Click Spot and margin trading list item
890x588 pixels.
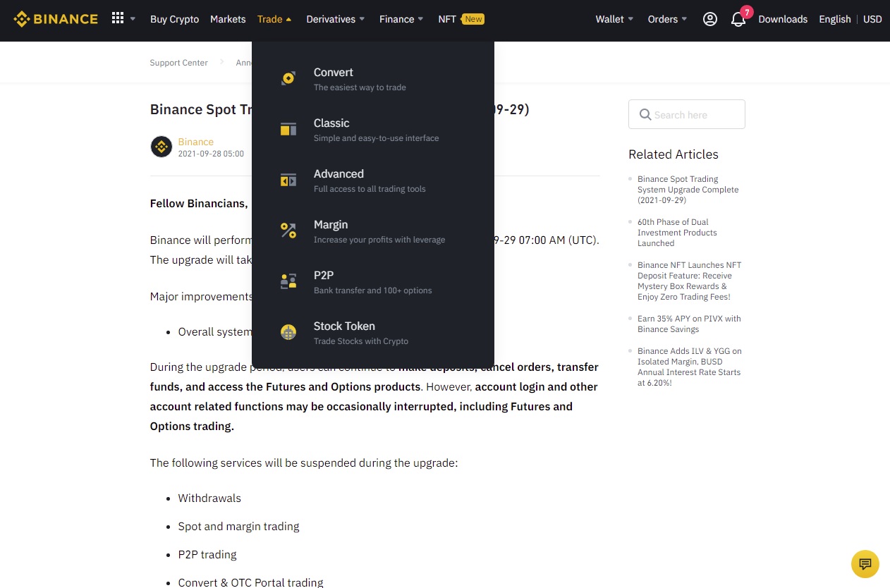[x=238, y=527]
